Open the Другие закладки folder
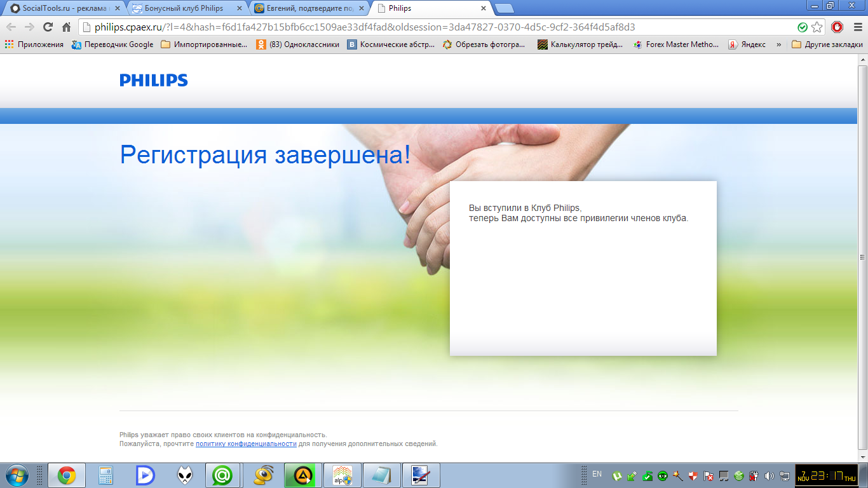This screenshot has height=488, width=868. (827, 44)
